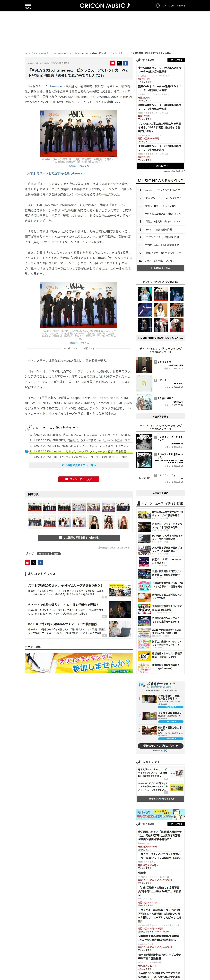This screenshot has width=210, height=980.
Task: Click the さらに見る button in 求人特集 header
Action: pos(176,60)
